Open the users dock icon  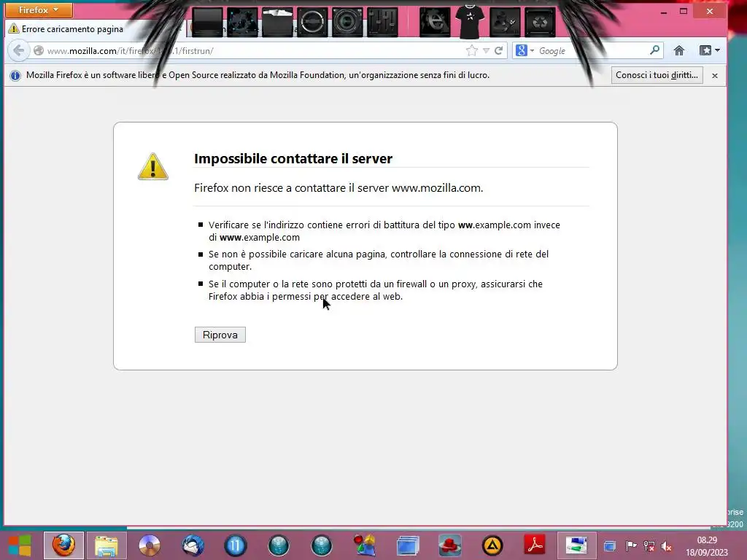[505, 22]
